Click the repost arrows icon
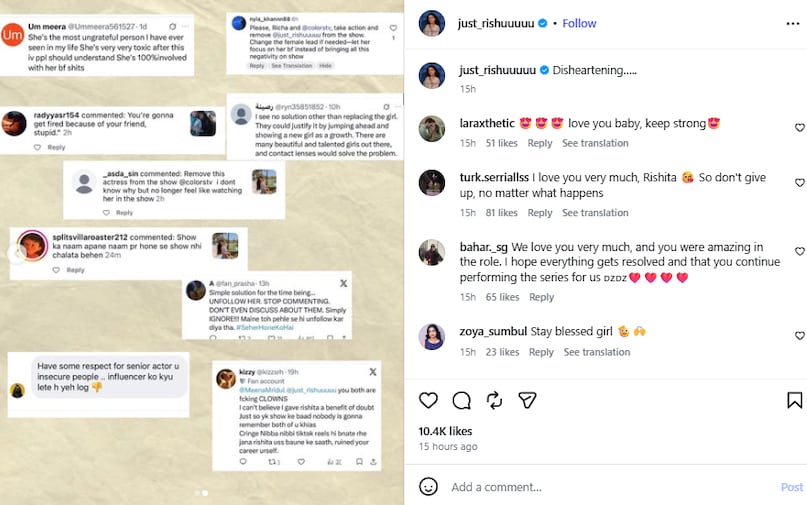Viewport: 807px width, 505px height. (494, 400)
